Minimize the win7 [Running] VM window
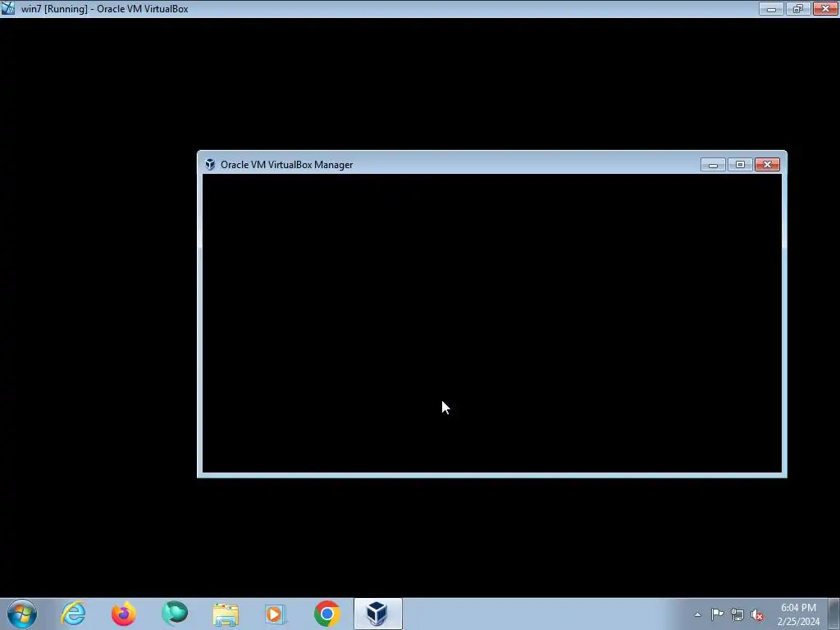This screenshot has height=630, width=840. 771,8
